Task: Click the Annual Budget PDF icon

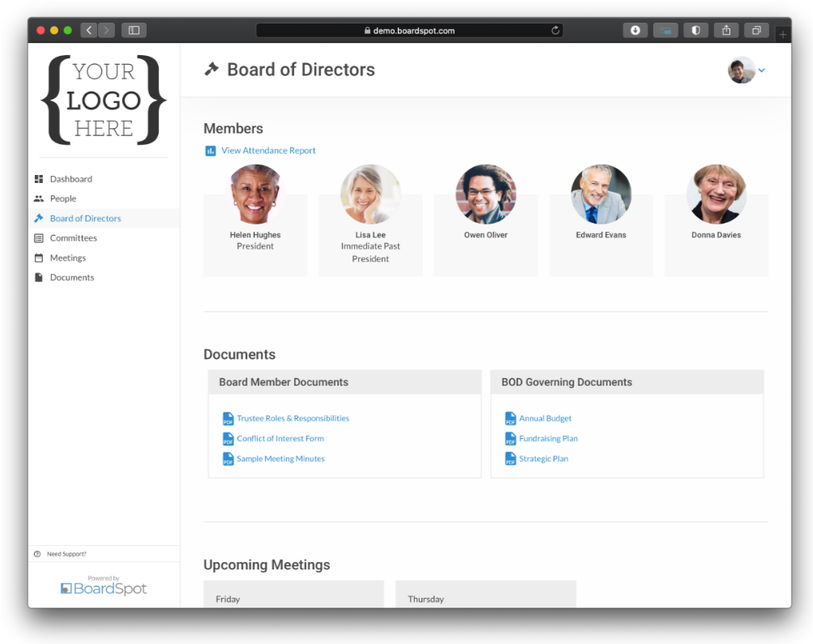Action: (511, 419)
